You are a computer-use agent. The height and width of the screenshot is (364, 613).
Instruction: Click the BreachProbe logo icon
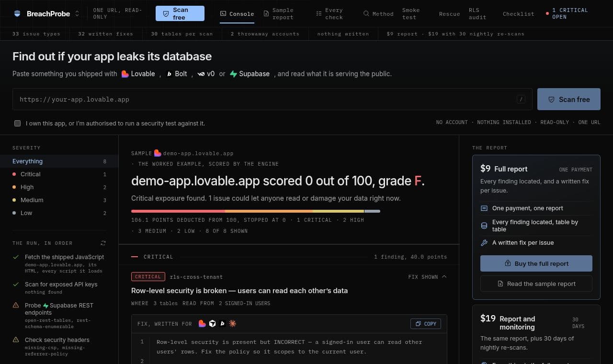[x=18, y=13]
